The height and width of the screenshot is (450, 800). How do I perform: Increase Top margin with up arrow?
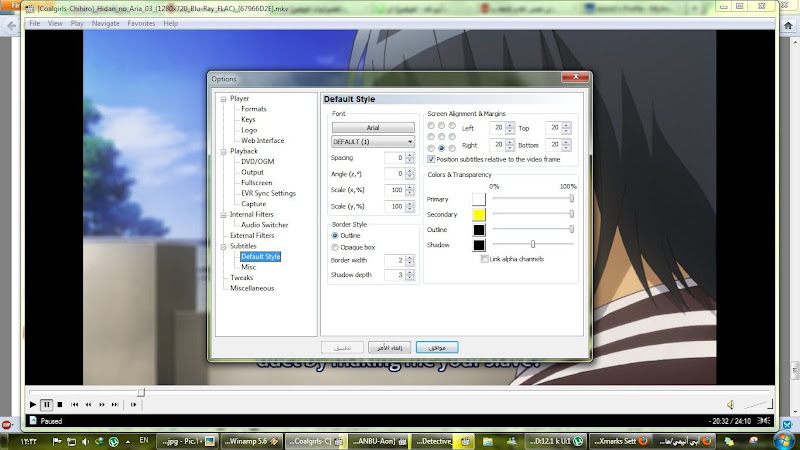coord(566,126)
